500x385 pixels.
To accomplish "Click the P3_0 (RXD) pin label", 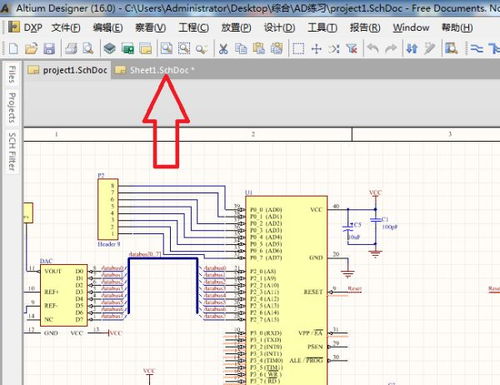I will pyautogui.click(x=266, y=333).
